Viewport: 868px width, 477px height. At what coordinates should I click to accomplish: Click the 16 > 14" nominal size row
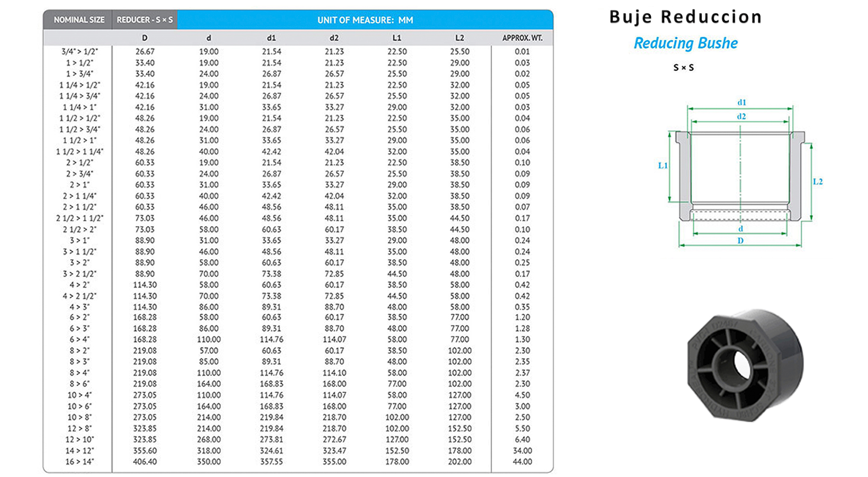point(79,462)
